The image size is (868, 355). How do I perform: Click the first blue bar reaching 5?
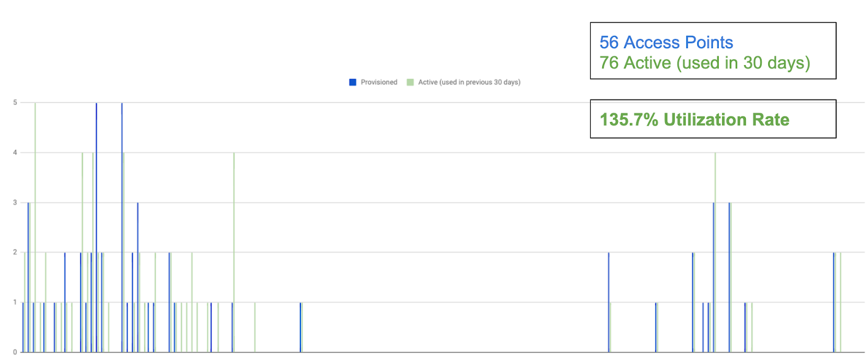(x=97, y=228)
